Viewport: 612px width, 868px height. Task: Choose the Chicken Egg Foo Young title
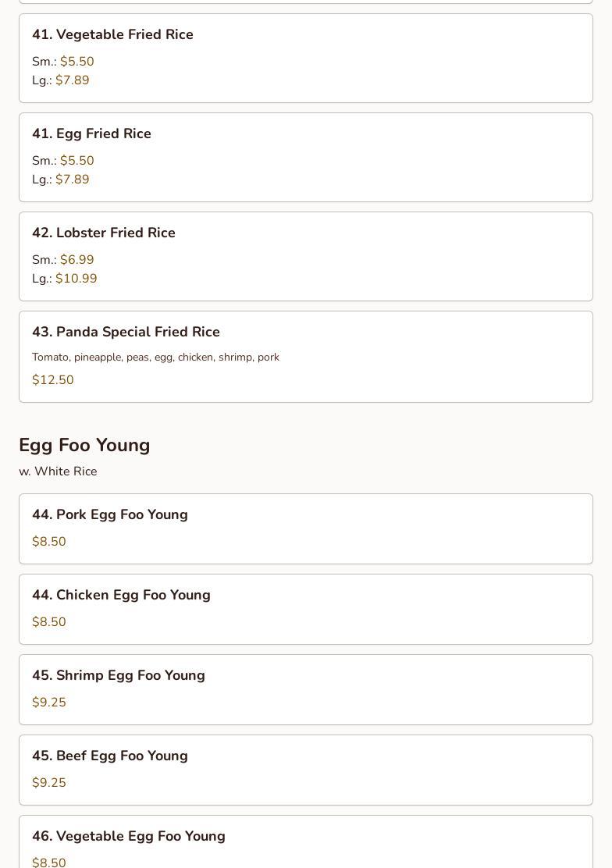[121, 595]
